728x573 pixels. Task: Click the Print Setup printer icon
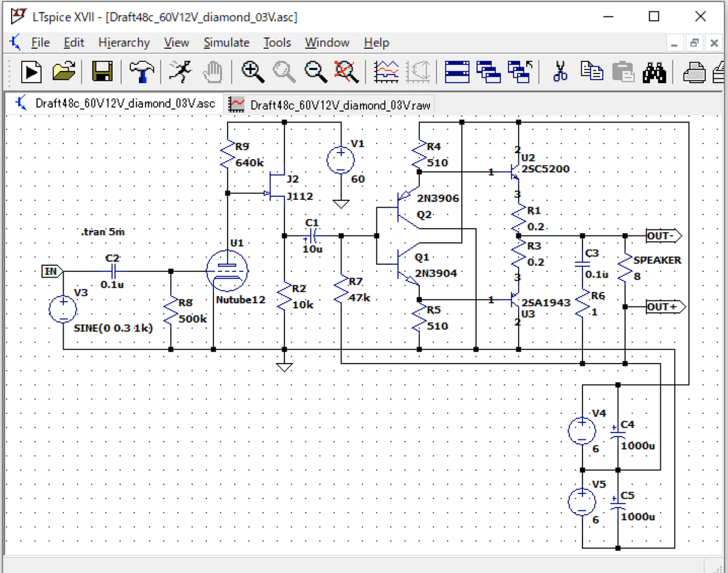coord(695,72)
